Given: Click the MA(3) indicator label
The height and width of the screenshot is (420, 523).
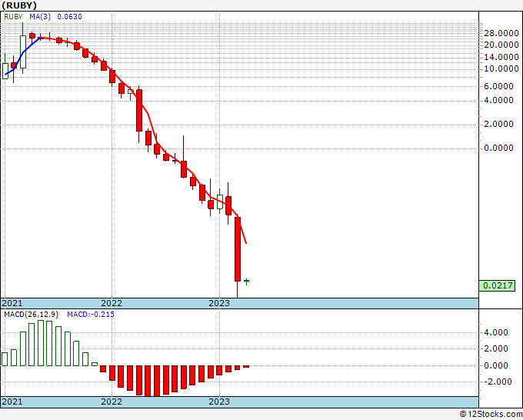Looking at the screenshot, I should [x=40, y=17].
